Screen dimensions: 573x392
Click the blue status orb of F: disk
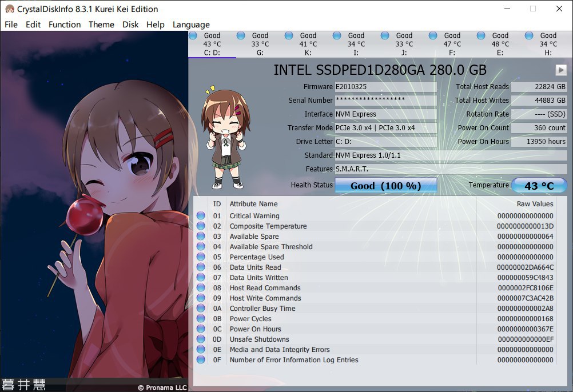(x=433, y=35)
